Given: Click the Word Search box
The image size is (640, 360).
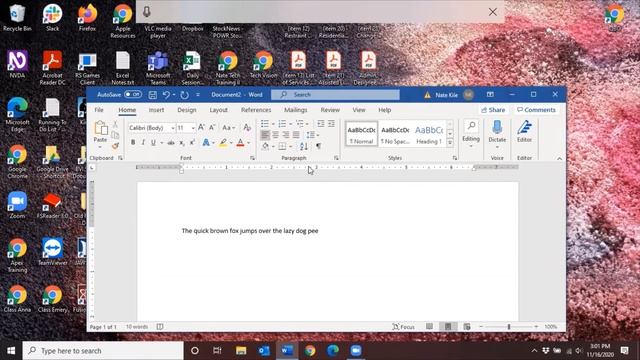Looking at the screenshot, I should click(x=335, y=95).
